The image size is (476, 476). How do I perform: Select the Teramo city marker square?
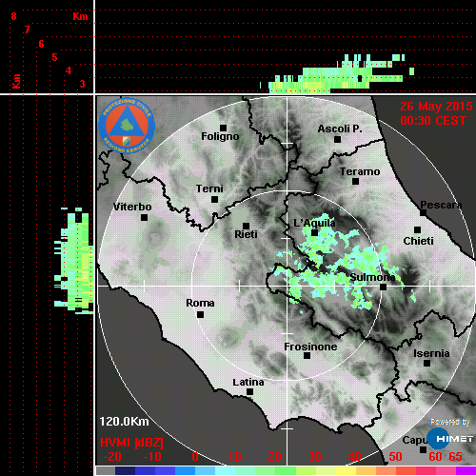click(x=355, y=181)
